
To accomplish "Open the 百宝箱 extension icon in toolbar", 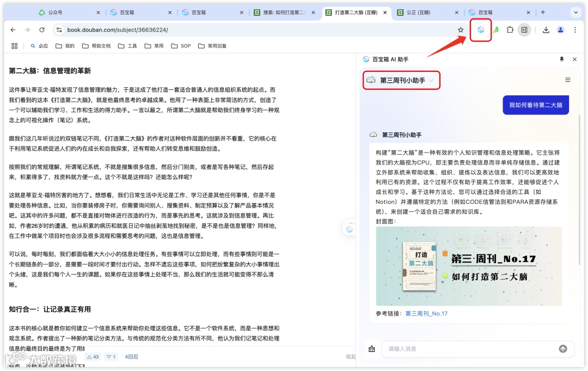I will (x=481, y=29).
